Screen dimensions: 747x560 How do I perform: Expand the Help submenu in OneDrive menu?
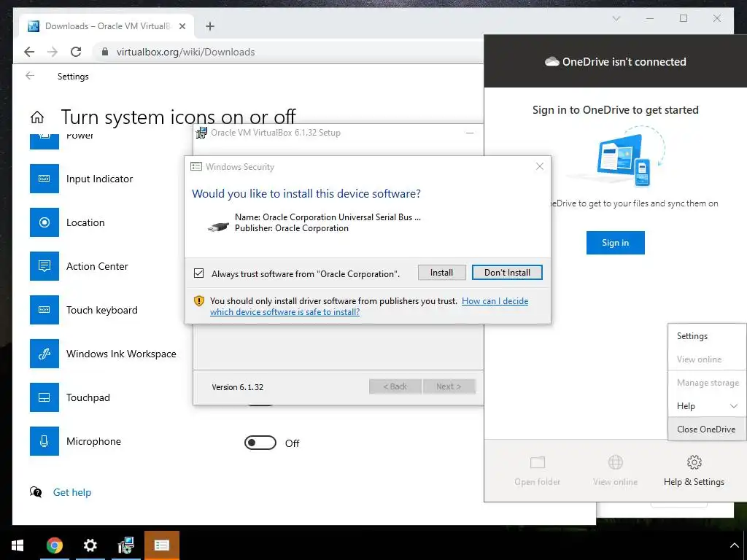point(707,406)
